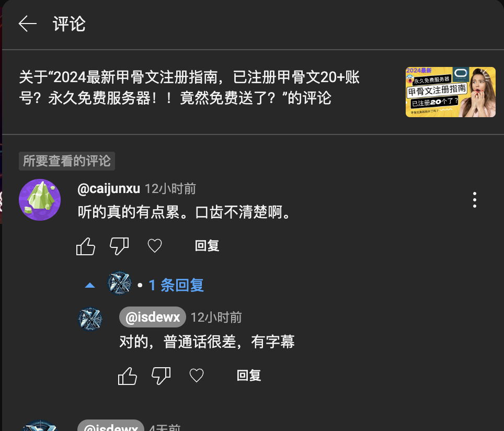Click the @caijunxu username link
The image size is (504, 431).
109,188
